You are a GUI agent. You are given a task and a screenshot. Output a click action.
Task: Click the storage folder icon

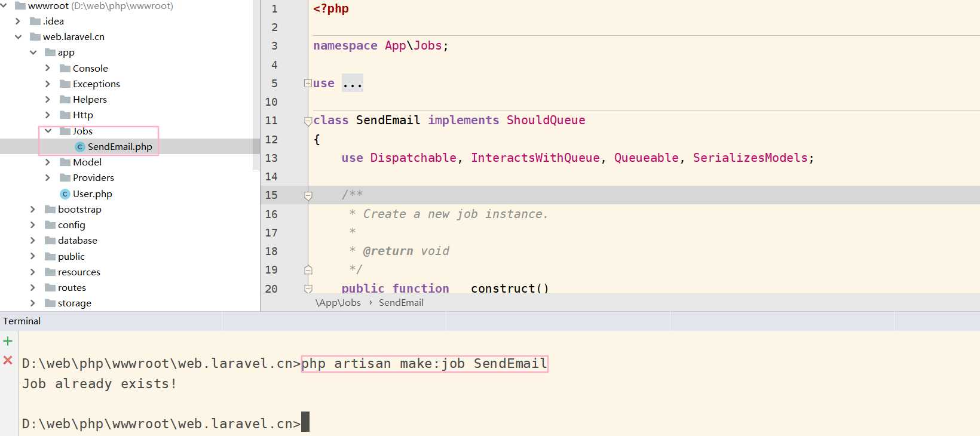50,303
